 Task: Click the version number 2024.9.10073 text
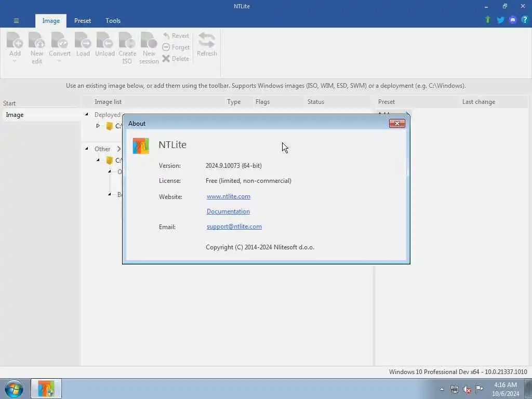coord(233,166)
